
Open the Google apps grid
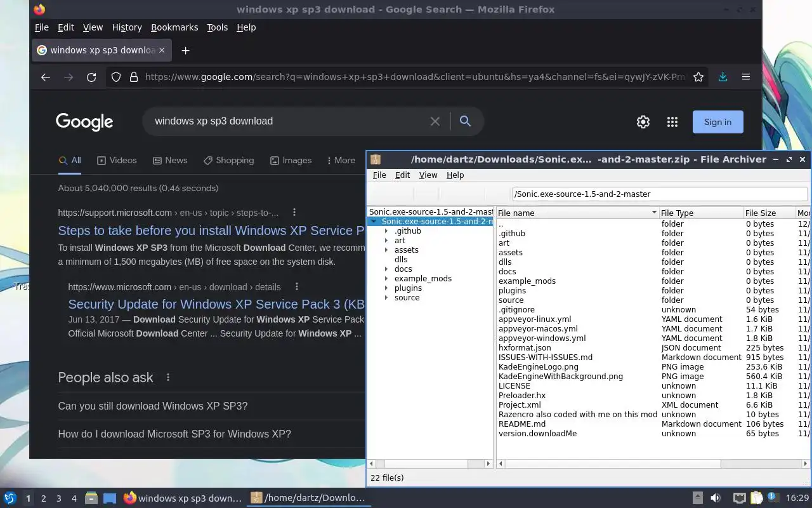672,122
